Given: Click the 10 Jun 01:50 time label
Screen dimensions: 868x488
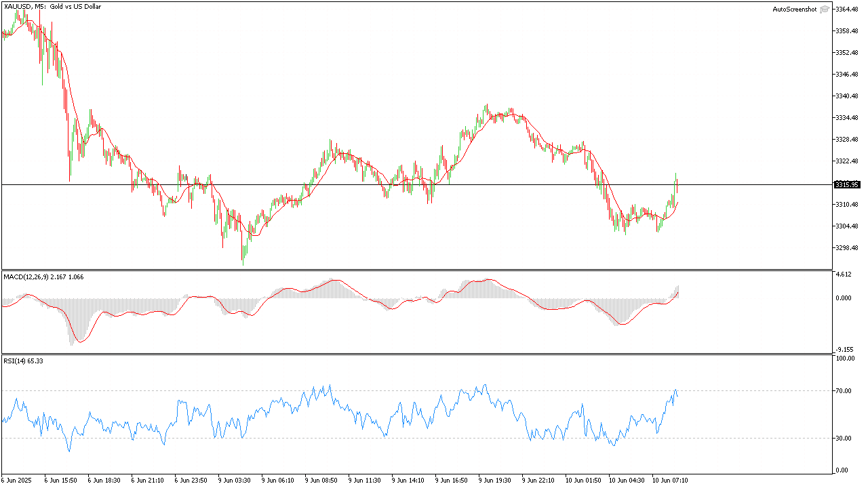Looking at the screenshot, I should click(582, 480).
